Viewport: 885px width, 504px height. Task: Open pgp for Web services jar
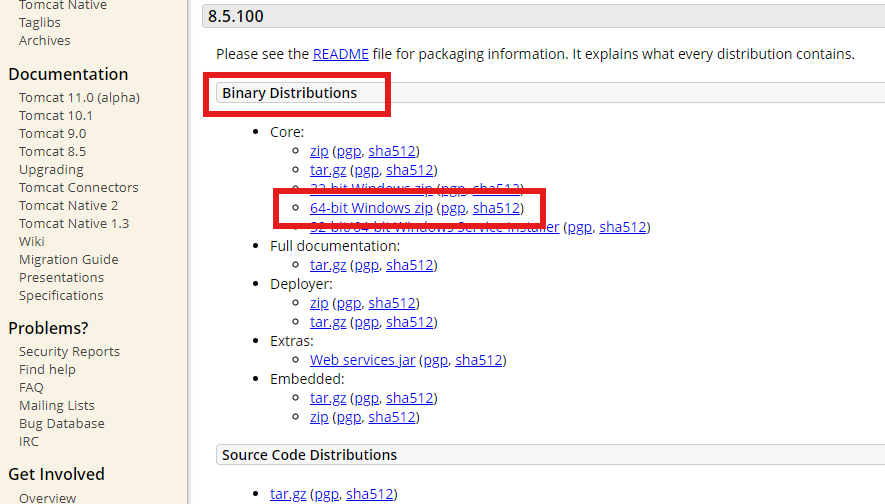[436, 360]
